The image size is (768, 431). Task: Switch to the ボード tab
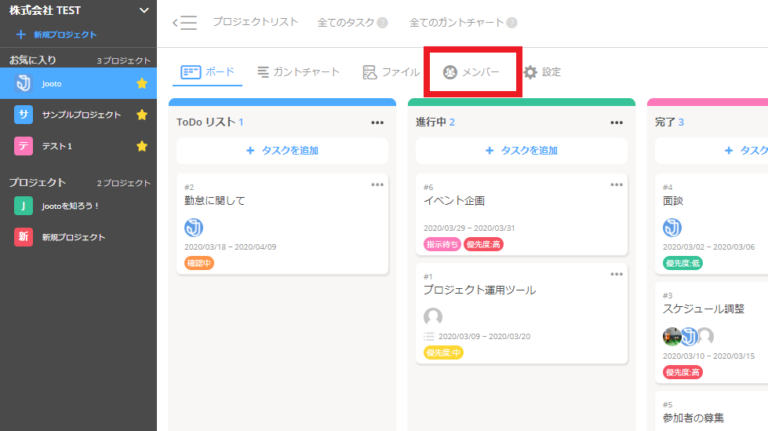pos(208,72)
